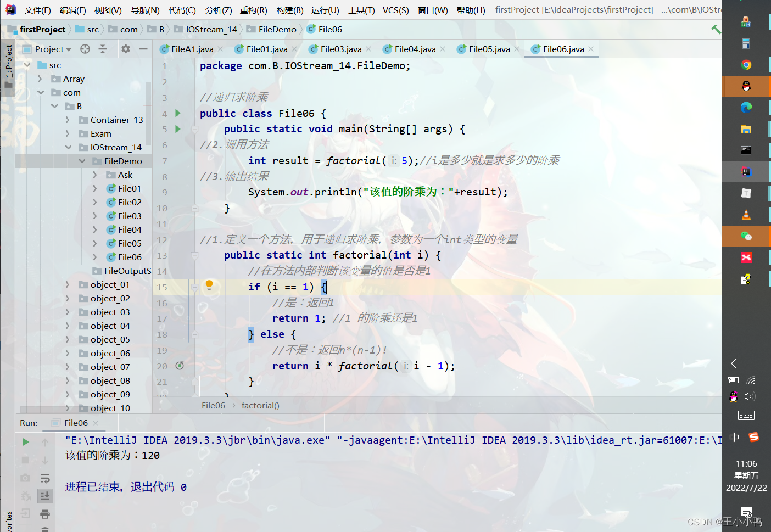771x532 pixels.
Task: Click the run gutter arrow beside main method
Action: (x=178, y=129)
